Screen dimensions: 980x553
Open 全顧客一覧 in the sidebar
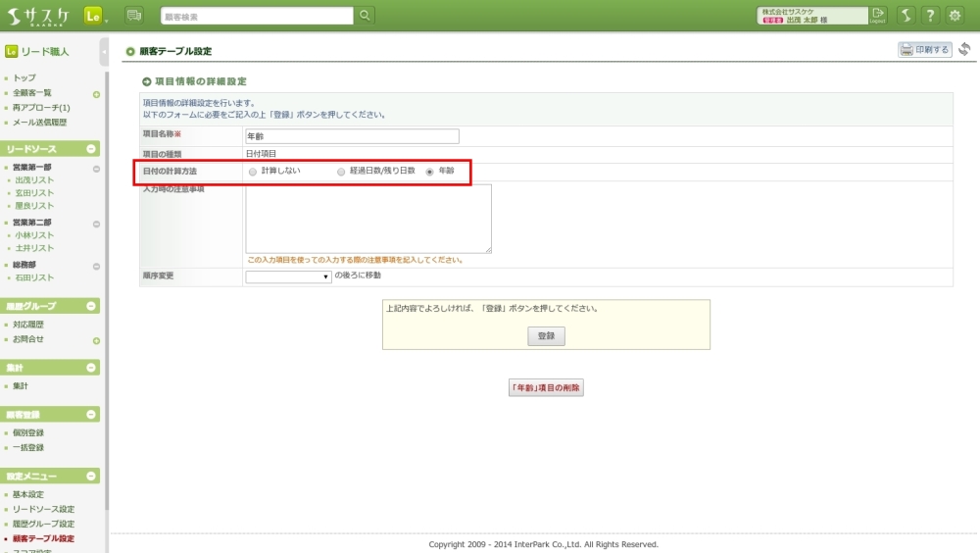[32, 92]
